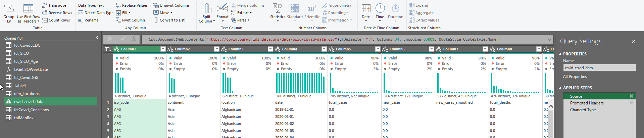Select the Source applied step

pyautogui.click(x=599, y=96)
